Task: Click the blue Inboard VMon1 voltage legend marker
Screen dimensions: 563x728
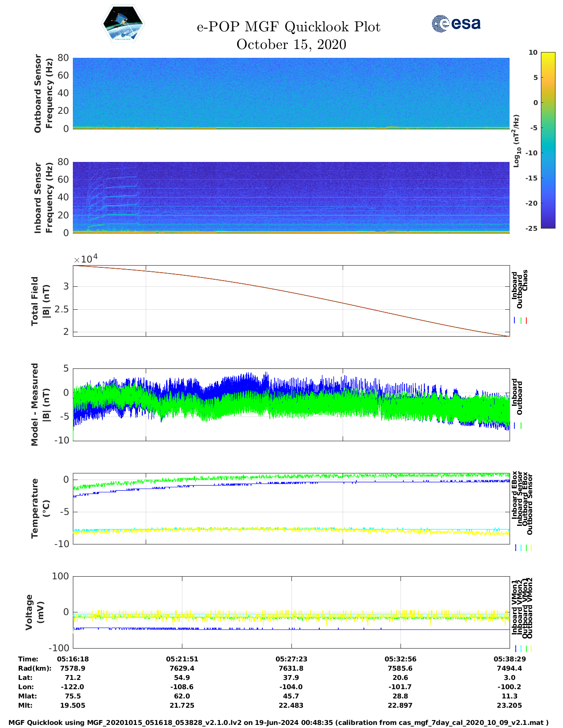Action: [x=516, y=649]
